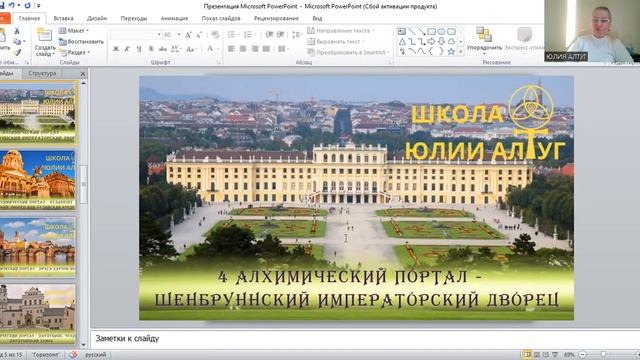640x360 pixels.
Task: Select the Prague Charles Bridge slide thumbnail
Action: (x=38, y=247)
